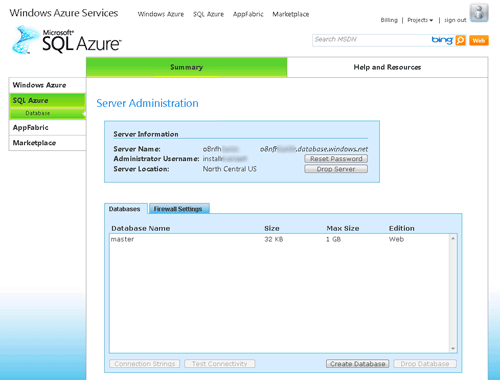
Task: Click the Bing search magnifier icon
Action: [x=460, y=40]
